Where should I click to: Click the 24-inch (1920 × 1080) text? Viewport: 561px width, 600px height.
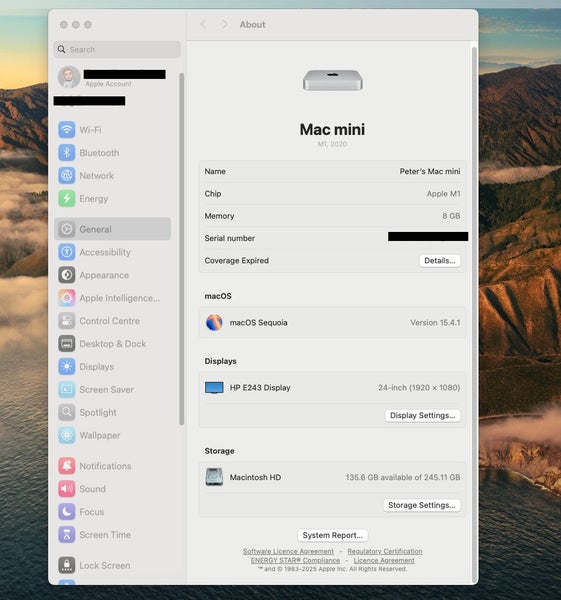coord(419,388)
